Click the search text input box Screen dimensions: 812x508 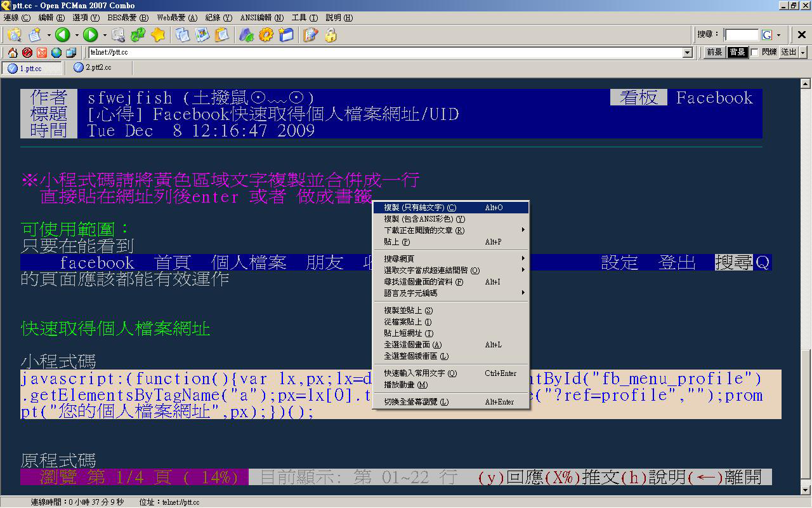pos(742,35)
